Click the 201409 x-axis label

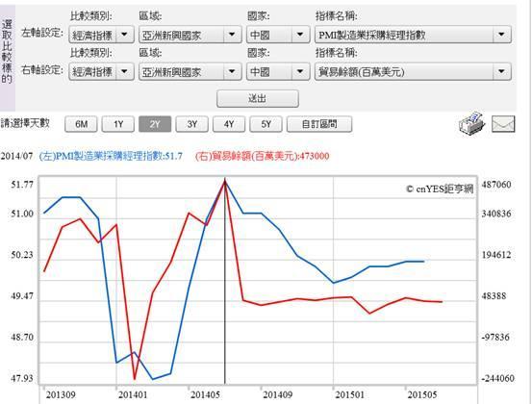pyautogui.click(x=277, y=394)
